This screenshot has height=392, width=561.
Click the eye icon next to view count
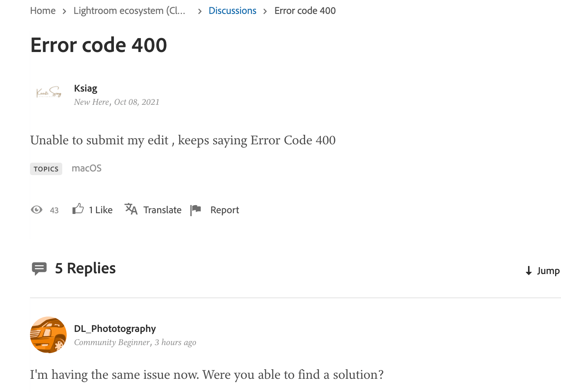(x=37, y=210)
